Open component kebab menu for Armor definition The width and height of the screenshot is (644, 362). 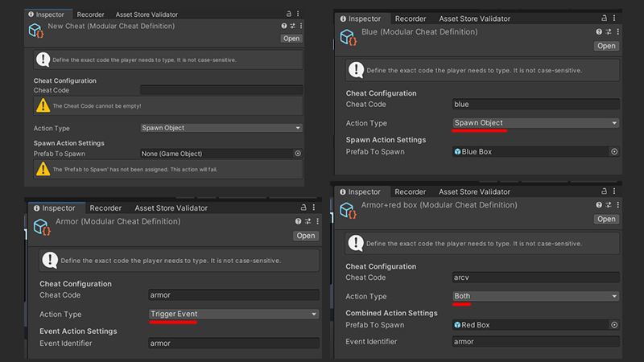[317, 221]
